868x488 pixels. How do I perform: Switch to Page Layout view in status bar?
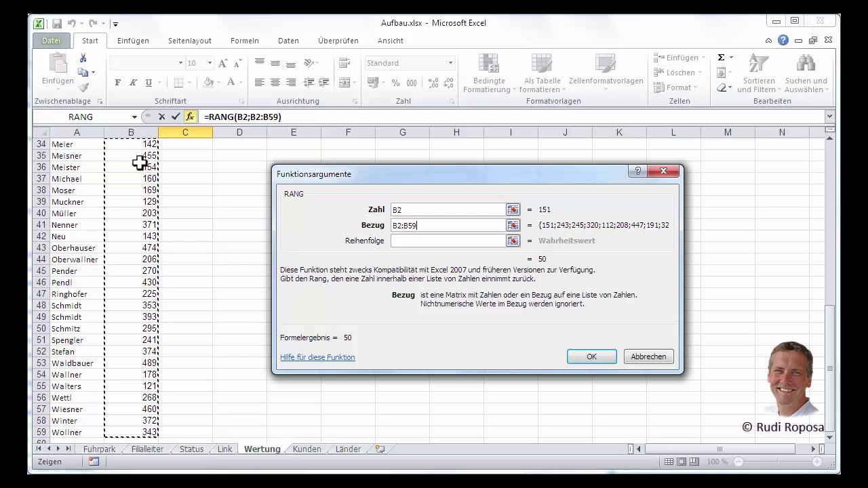682,462
